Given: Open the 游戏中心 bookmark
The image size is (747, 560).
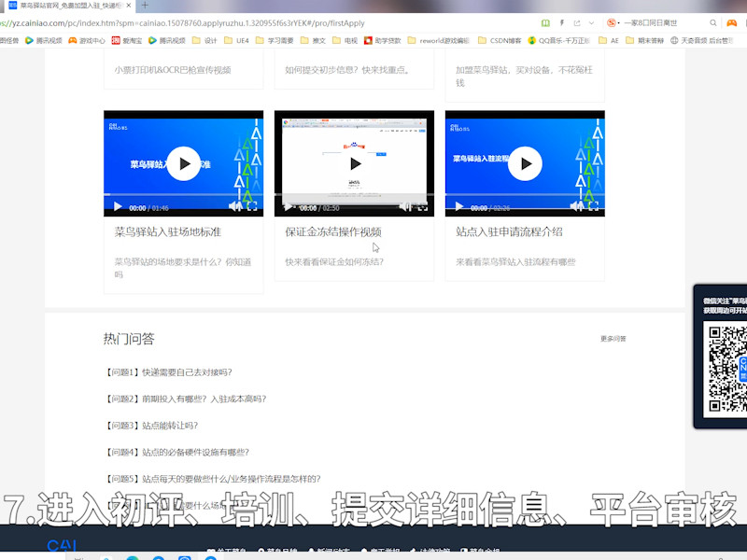Looking at the screenshot, I should (87, 40).
